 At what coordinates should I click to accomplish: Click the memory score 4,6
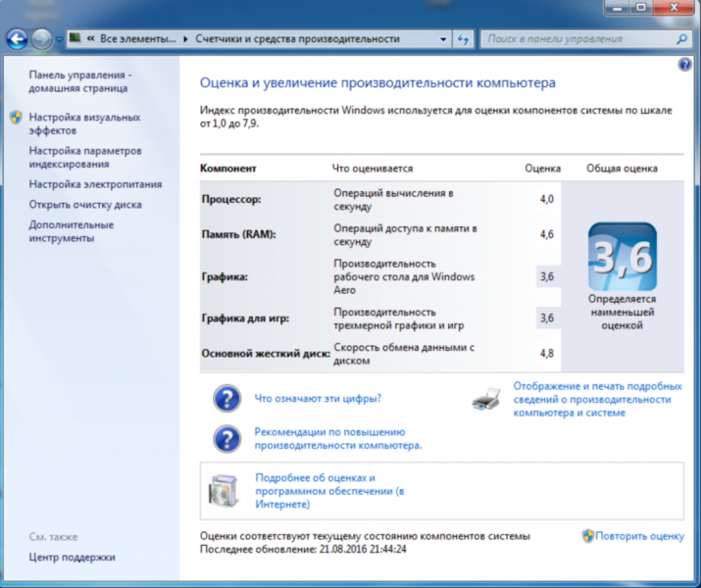click(547, 234)
